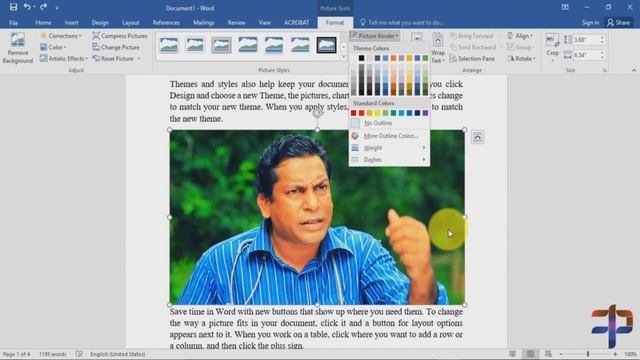Click the zoom slider in status bar

(588, 354)
